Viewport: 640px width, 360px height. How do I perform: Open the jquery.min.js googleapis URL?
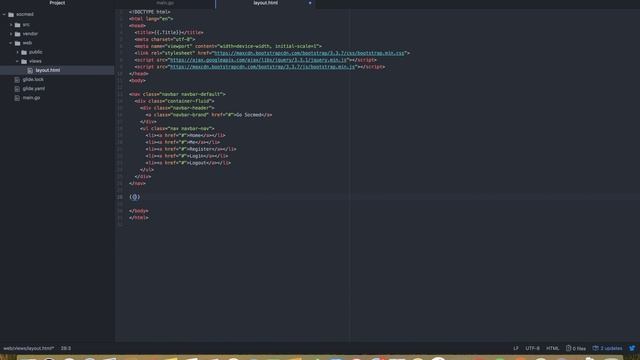258,60
